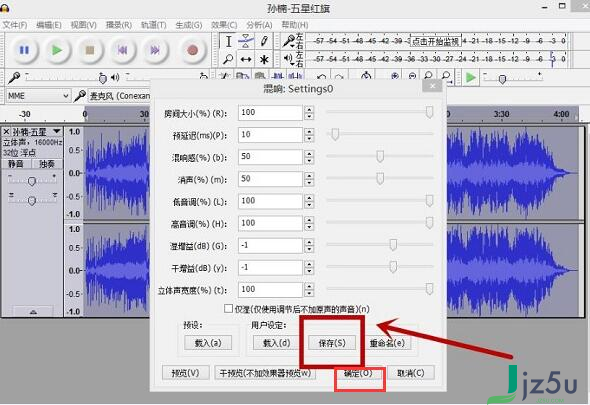The width and height of the screenshot is (590, 405).
Task: Click the green Play transport button
Action: [57, 50]
